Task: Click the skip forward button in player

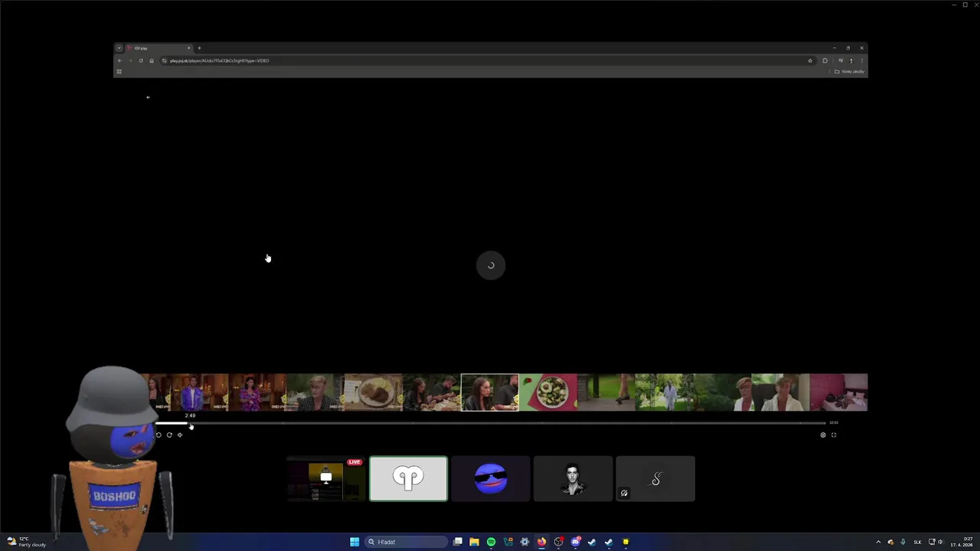Action: coord(169,435)
